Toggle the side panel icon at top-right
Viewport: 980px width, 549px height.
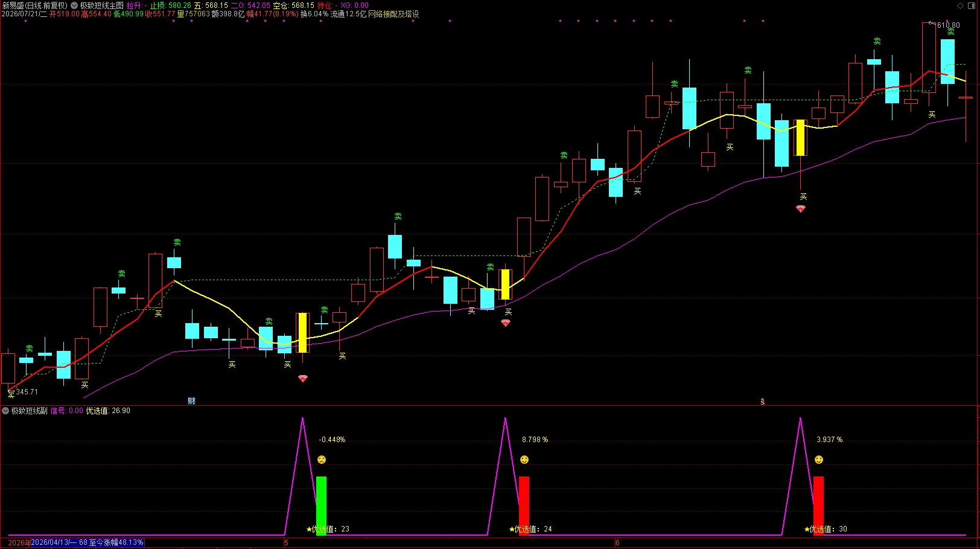point(973,5)
